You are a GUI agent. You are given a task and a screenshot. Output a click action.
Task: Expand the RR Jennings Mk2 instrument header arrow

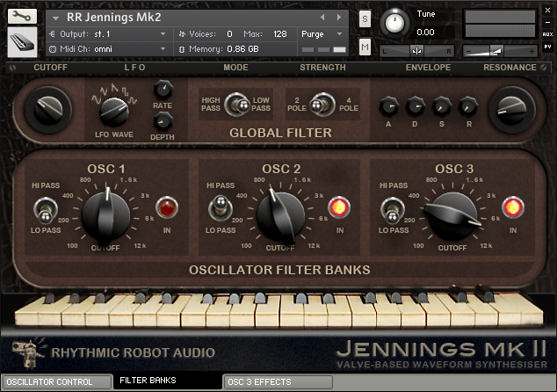(55, 18)
